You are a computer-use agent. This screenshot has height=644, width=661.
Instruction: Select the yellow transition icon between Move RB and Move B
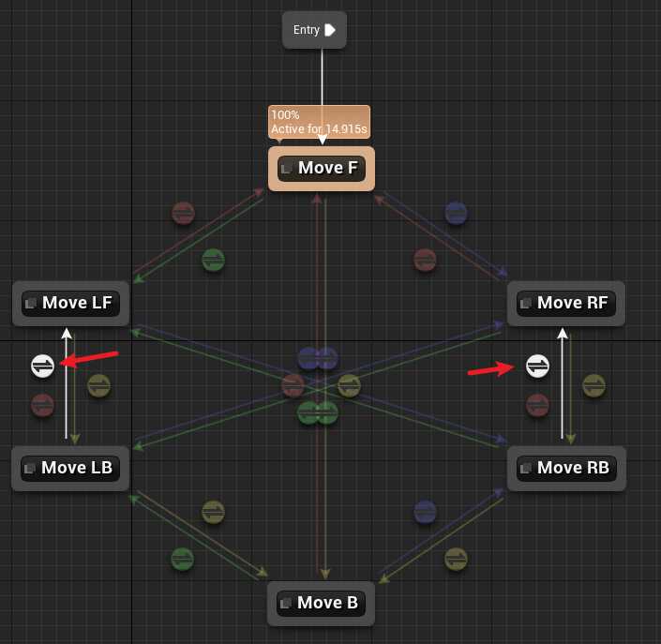[456, 560]
